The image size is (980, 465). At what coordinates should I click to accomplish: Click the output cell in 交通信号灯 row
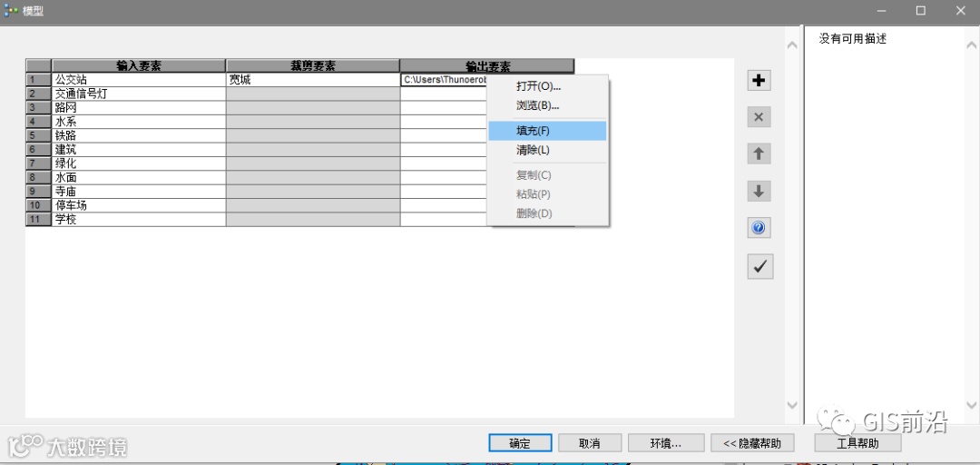click(443, 94)
